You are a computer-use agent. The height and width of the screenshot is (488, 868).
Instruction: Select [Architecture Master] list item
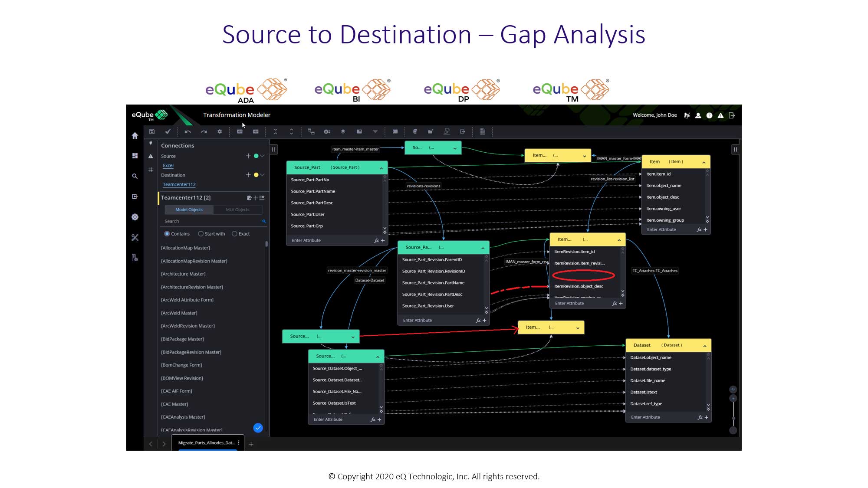[183, 274]
